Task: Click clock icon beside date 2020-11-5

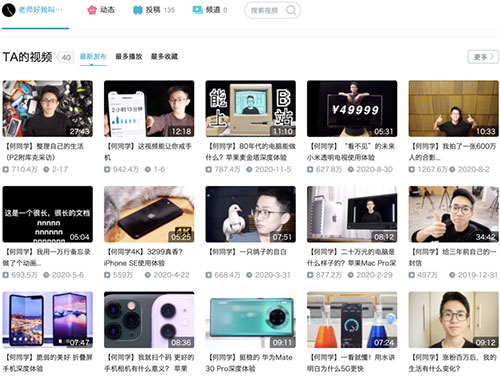Action: pyautogui.click(x=249, y=169)
